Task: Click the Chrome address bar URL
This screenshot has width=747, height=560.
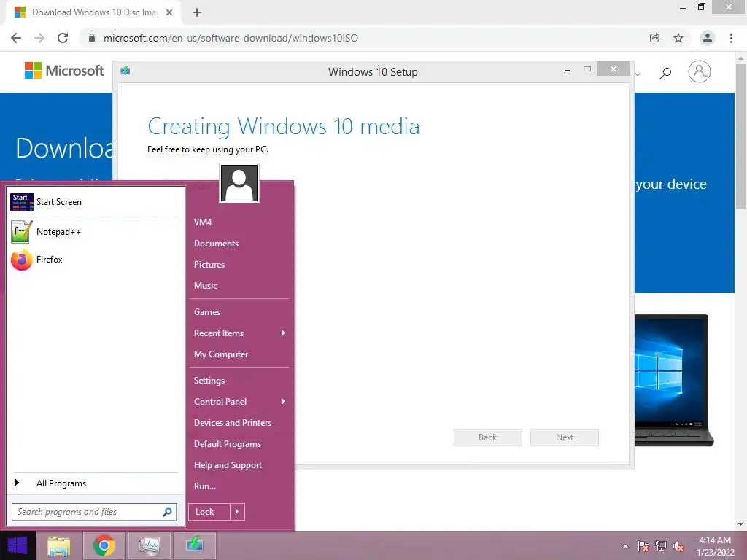Action: coord(231,38)
